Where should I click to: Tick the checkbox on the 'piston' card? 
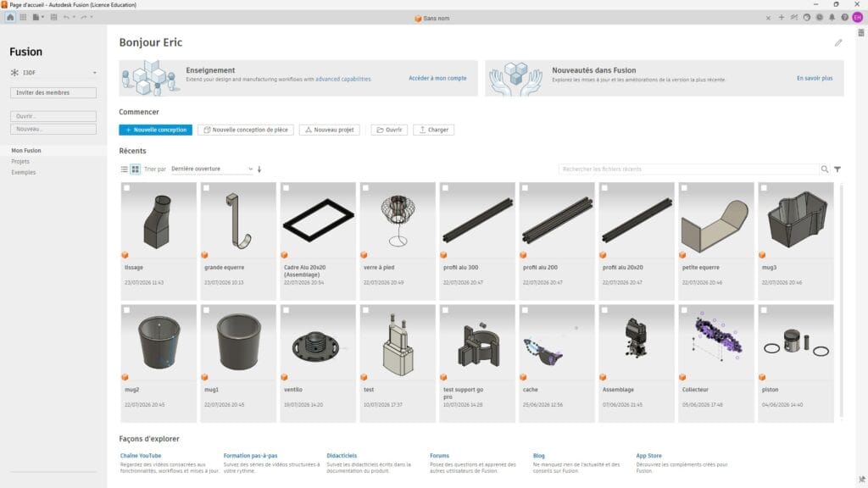tap(764, 310)
